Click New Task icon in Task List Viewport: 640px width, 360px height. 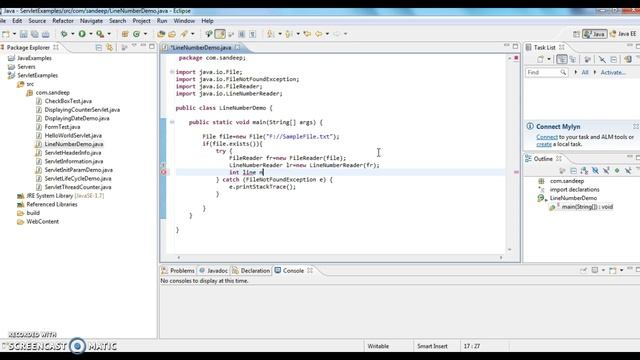pos(540,60)
